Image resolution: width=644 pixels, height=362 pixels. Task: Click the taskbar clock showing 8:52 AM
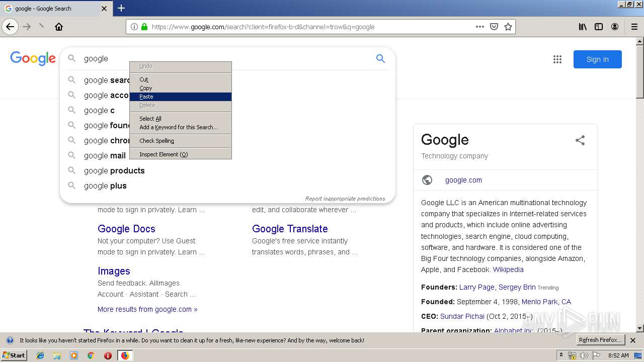618,355
